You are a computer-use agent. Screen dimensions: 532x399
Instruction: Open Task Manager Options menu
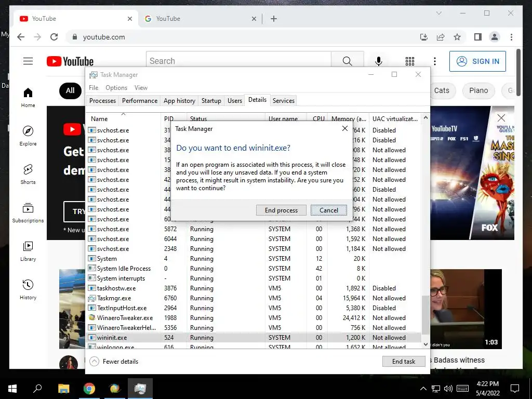point(116,87)
